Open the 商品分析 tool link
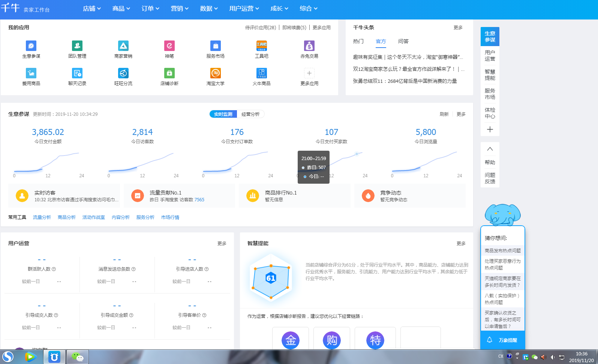The width and height of the screenshot is (598, 364). tap(67, 217)
